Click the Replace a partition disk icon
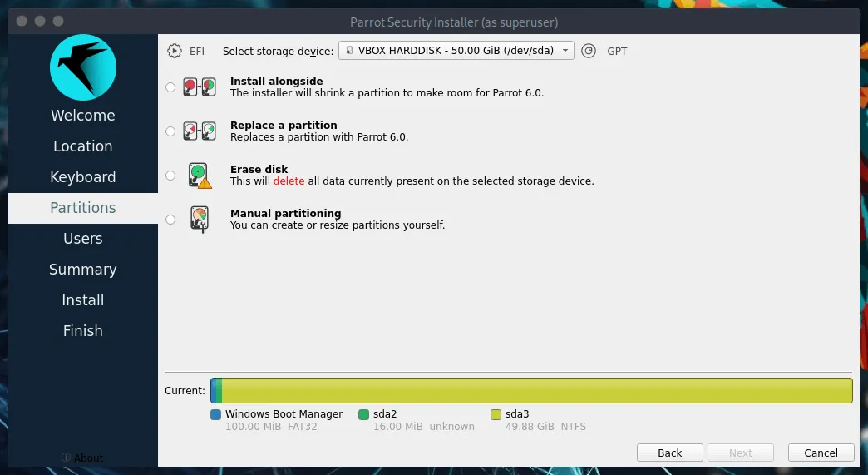This screenshot has height=475, width=868. pyautogui.click(x=200, y=131)
